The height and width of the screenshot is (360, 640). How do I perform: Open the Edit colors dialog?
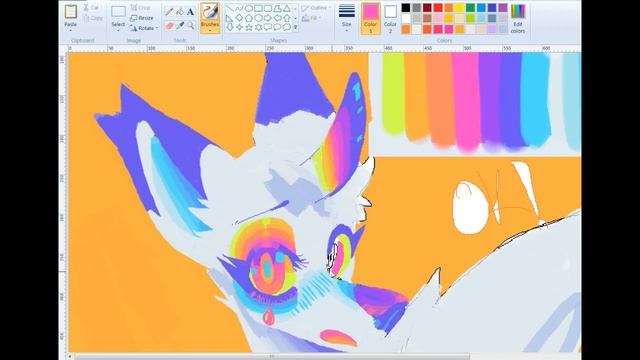click(518, 18)
